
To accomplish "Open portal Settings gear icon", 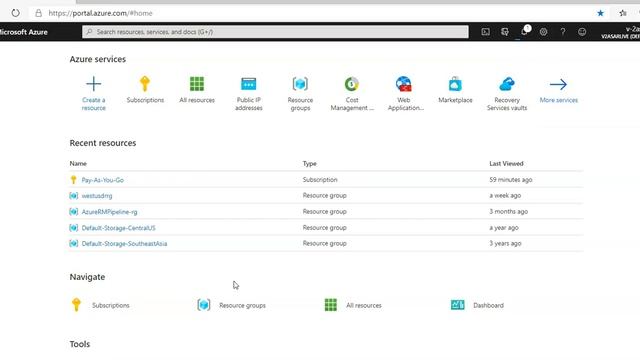I will pyautogui.click(x=543, y=32).
